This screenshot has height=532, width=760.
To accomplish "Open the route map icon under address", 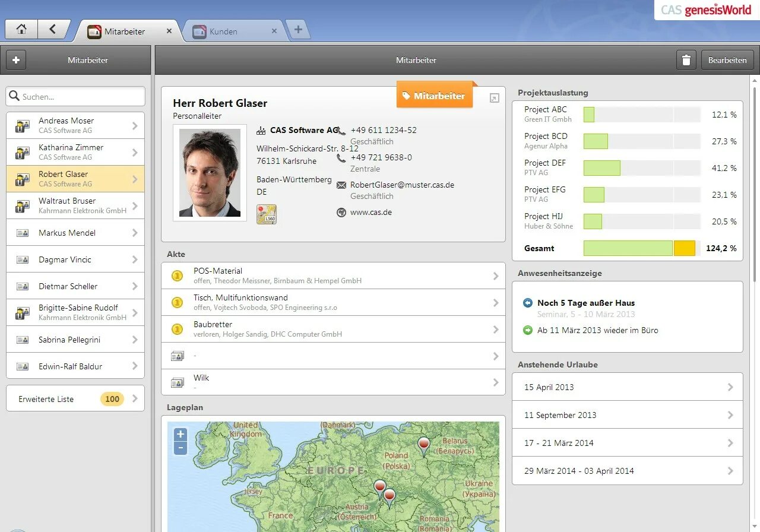I will click(267, 214).
